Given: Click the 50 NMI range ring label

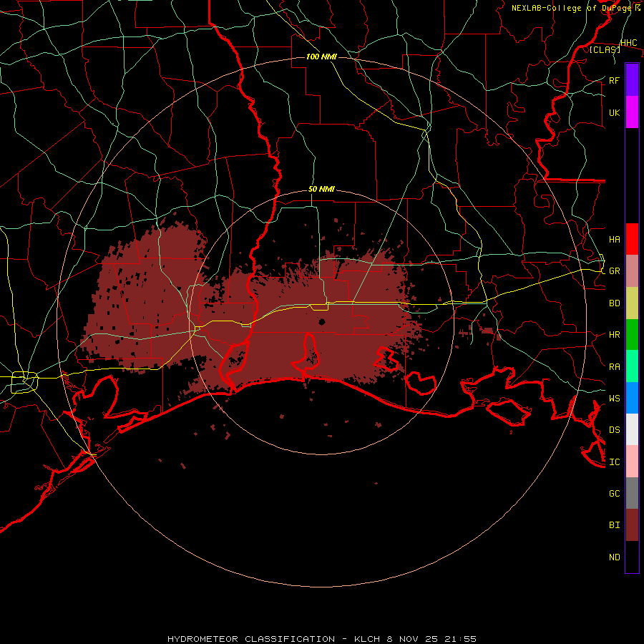Looking at the screenshot, I should tap(321, 189).
